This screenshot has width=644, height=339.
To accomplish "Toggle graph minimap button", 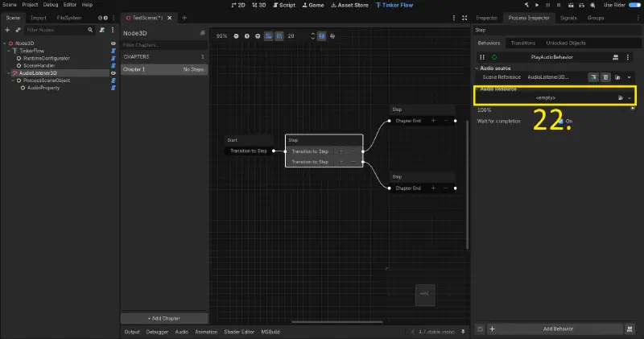I will point(321,36).
